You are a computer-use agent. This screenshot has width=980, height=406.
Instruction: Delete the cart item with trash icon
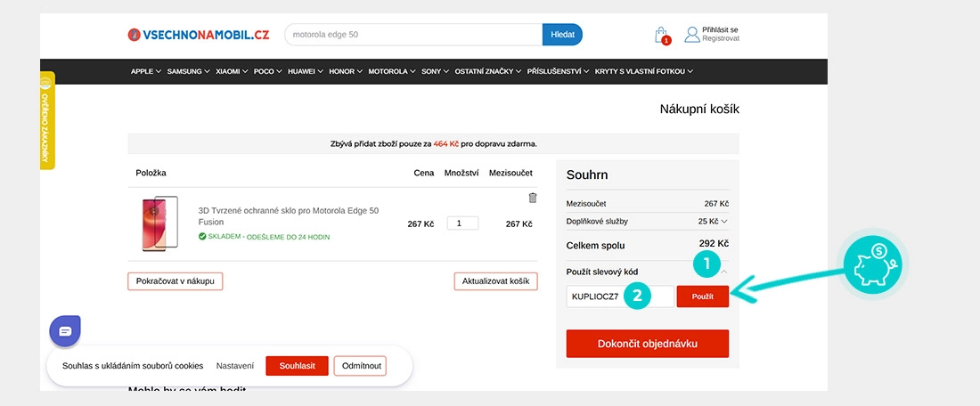click(x=533, y=198)
